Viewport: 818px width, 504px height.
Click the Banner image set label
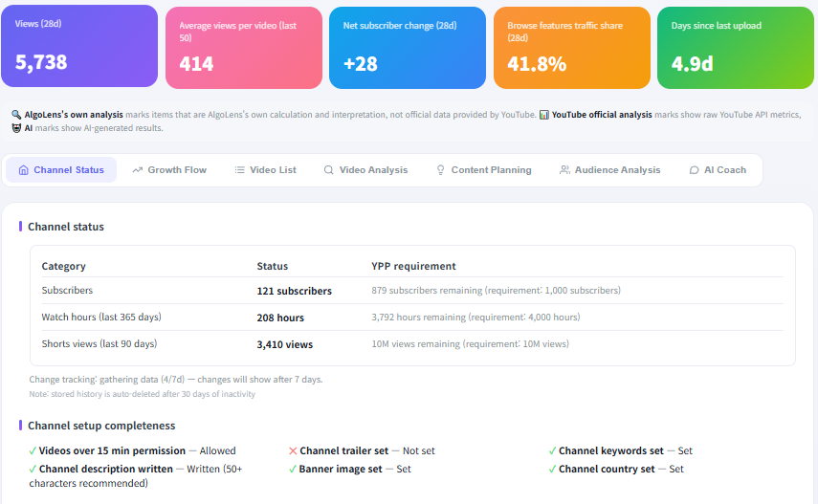pyautogui.click(x=341, y=469)
